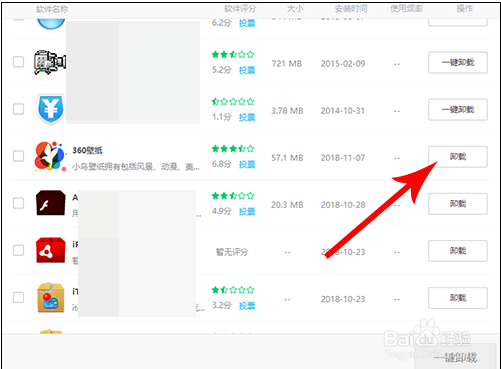501x369 pixels.
Task: Click the install date 2018-11-07
Action: pyautogui.click(x=343, y=158)
